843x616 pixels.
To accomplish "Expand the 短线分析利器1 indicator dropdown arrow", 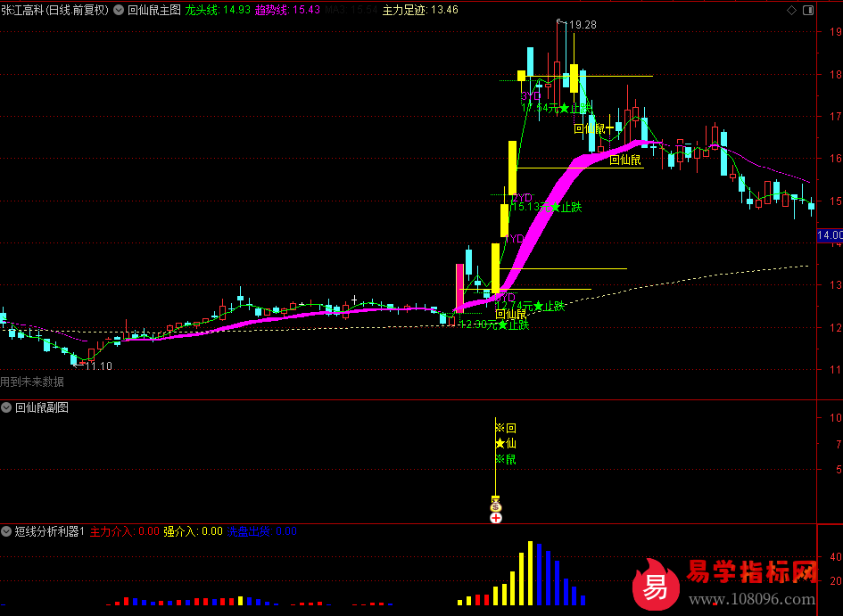I will pos(7,531).
